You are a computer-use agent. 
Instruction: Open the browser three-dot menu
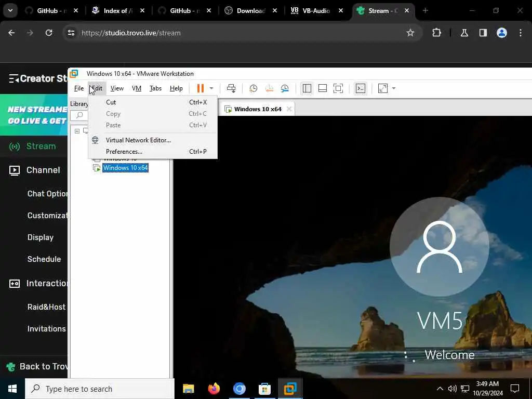tap(521, 33)
